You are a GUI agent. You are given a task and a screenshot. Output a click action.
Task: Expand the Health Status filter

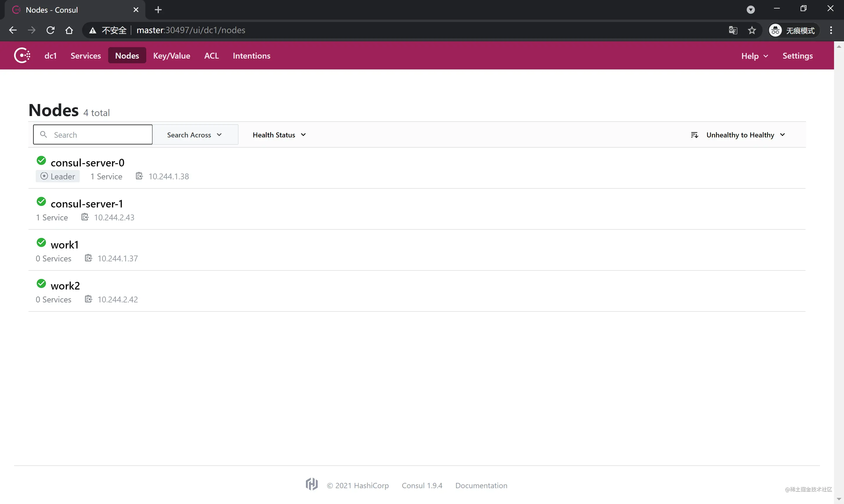point(279,135)
